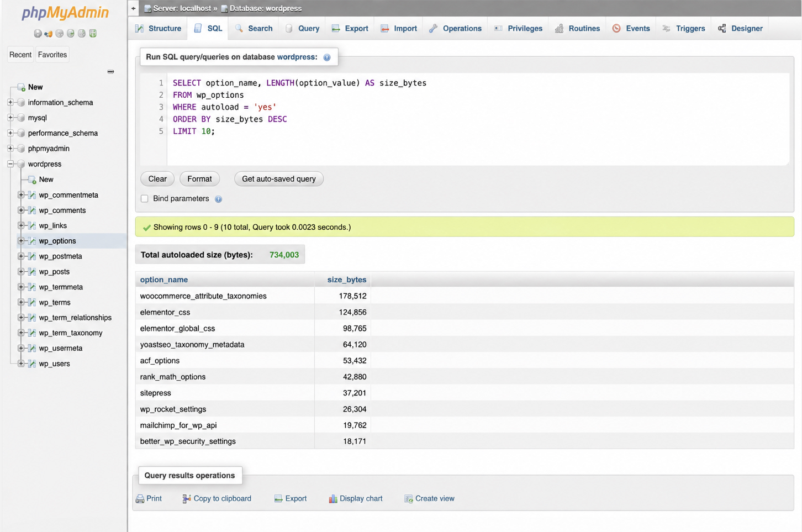Screen dimensions: 802x532
Task: Click the Export tab's icon
Action: tap(336, 28)
